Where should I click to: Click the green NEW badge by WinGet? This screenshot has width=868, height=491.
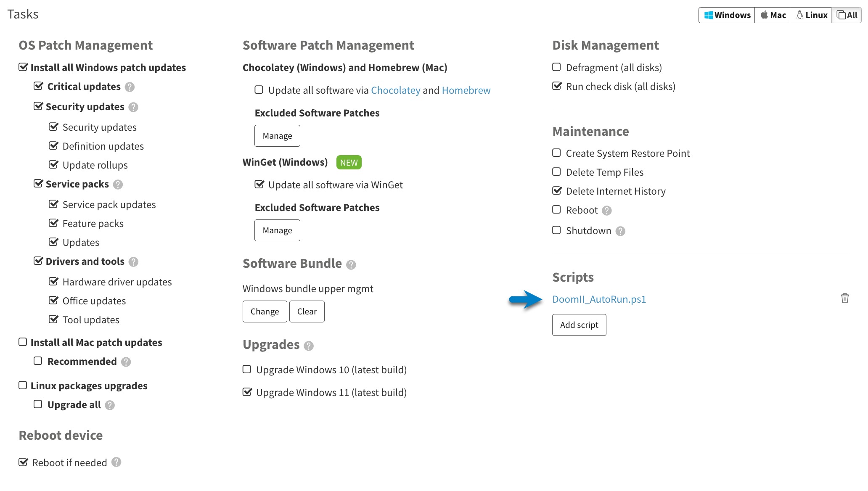coord(349,163)
